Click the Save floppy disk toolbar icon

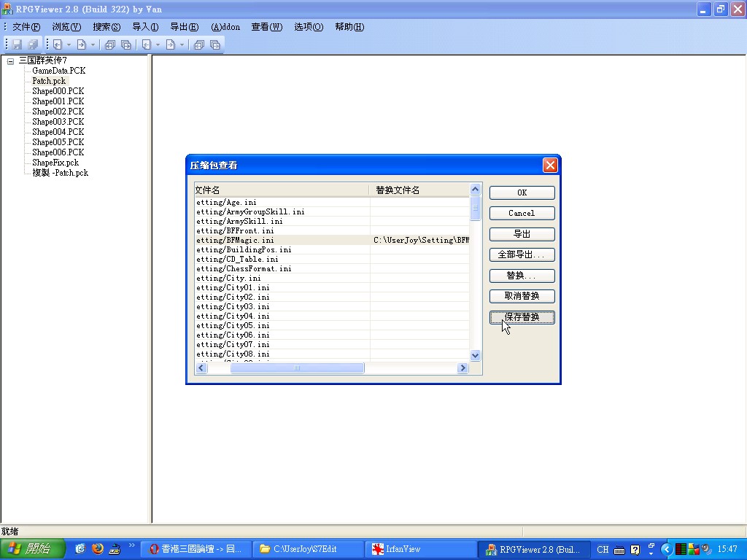[x=18, y=44]
